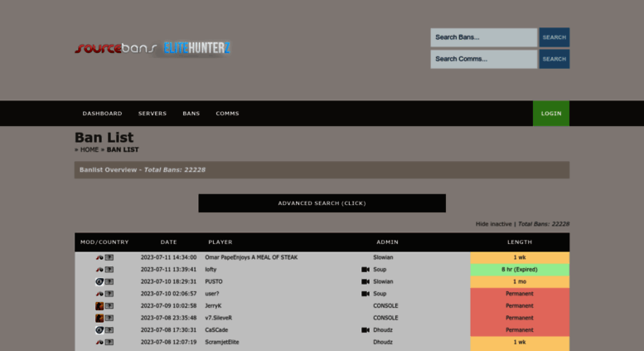Open the Dashboard menu item
Viewport: 644px width, 351px height.
102,114
